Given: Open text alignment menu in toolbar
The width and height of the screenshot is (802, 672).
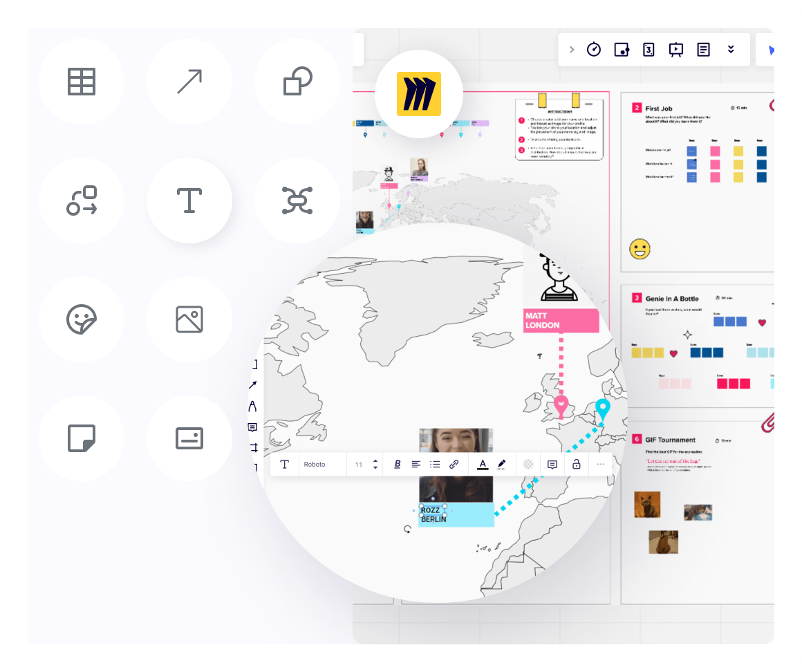Looking at the screenshot, I should point(416,465).
